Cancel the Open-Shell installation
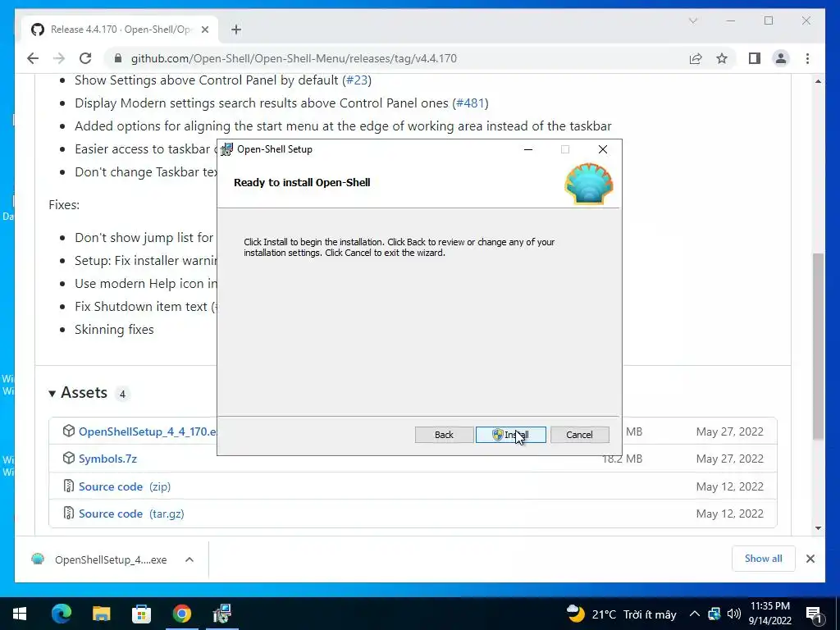The width and height of the screenshot is (840, 630). coord(579,435)
